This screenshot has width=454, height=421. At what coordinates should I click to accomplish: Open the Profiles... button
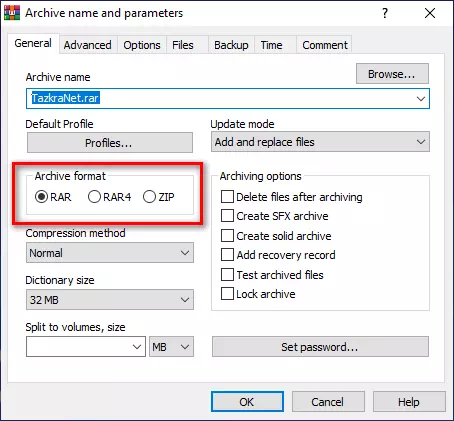(x=110, y=143)
